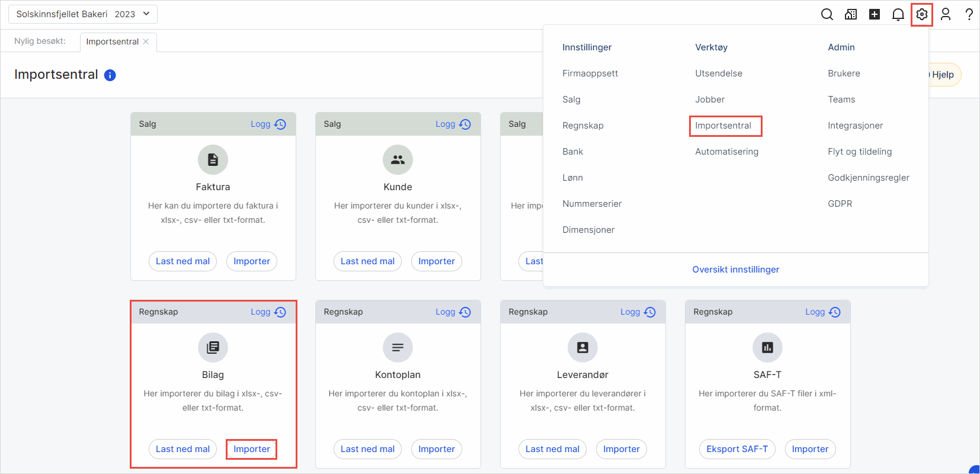Switch to the Importsentral recently visited tab
Image resolution: width=980 pixels, height=474 pixels.
pos(112,41)
